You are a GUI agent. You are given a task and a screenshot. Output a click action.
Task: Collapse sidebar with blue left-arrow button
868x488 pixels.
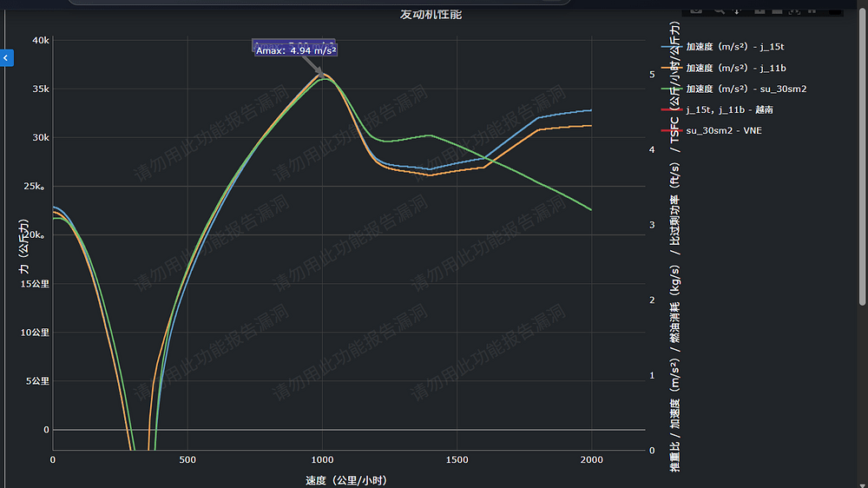click(x=6, y=58)
